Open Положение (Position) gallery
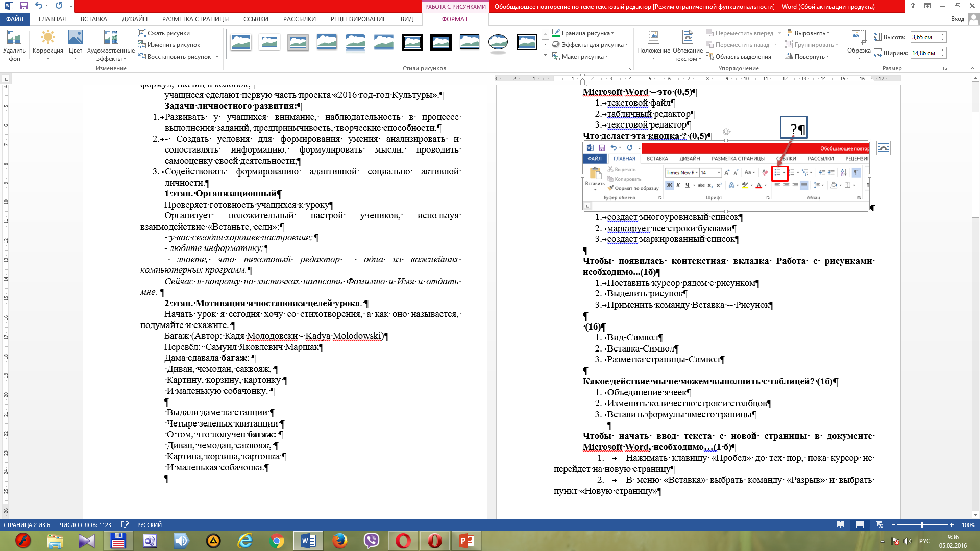This screenshot has height=551, width=980. coord(653,45)
